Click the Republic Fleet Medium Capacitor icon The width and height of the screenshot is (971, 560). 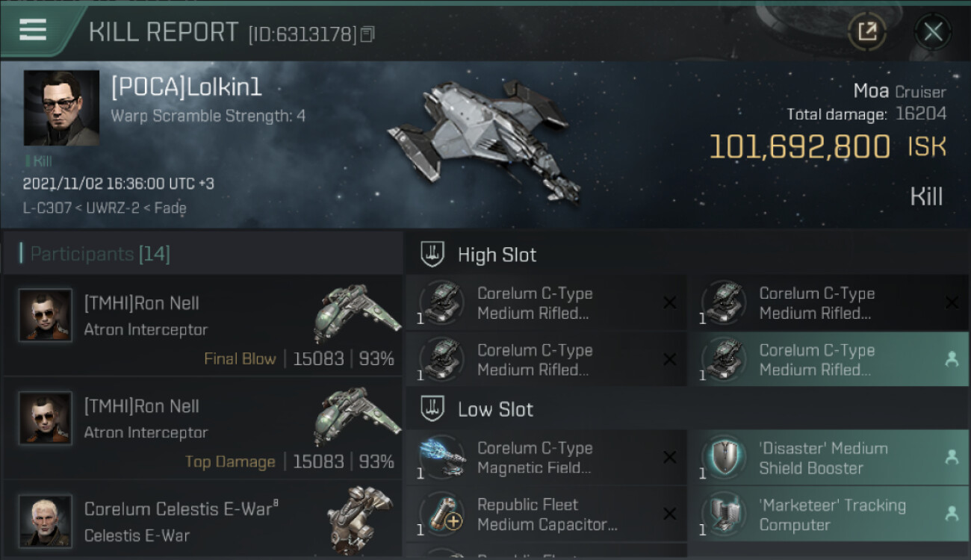pos(442,514)
